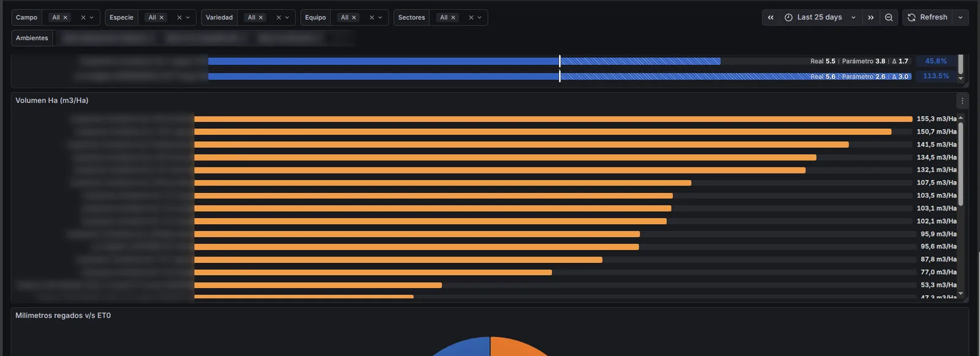Click the 150,7 m3/Ha value
980x356 pixels.
[937, 132]
